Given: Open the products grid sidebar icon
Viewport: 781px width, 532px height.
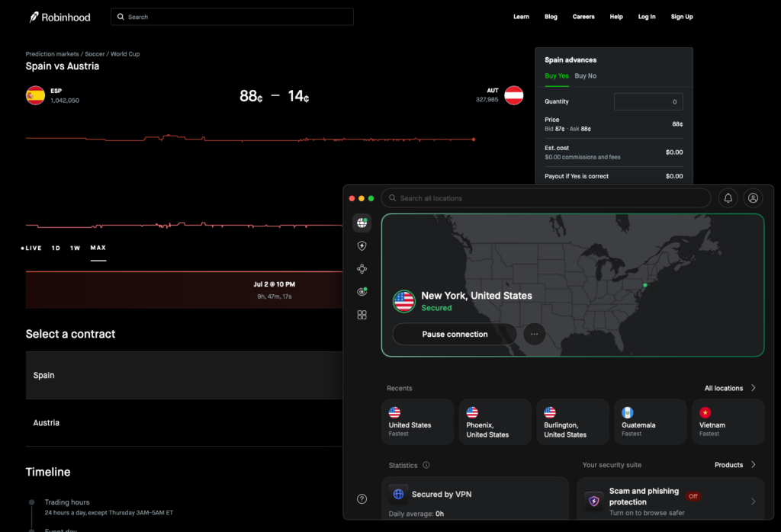Looking at the screenshot, I should [x=362, y=315].
